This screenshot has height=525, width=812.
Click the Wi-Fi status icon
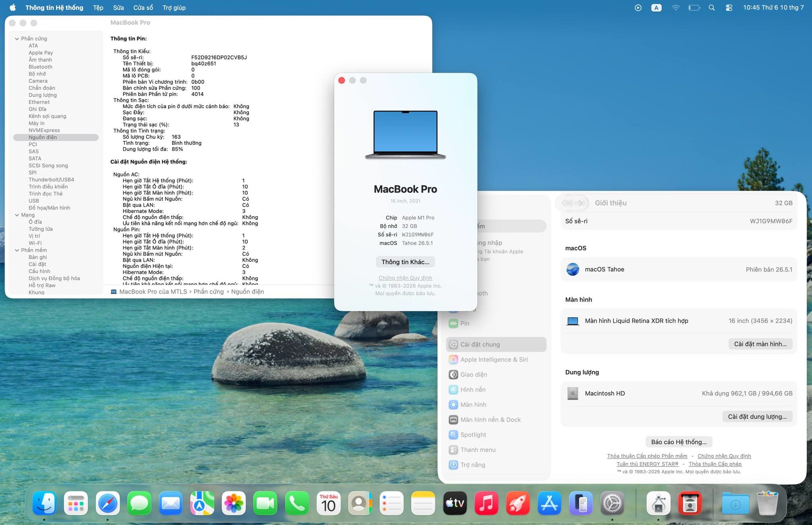point(675,8)
